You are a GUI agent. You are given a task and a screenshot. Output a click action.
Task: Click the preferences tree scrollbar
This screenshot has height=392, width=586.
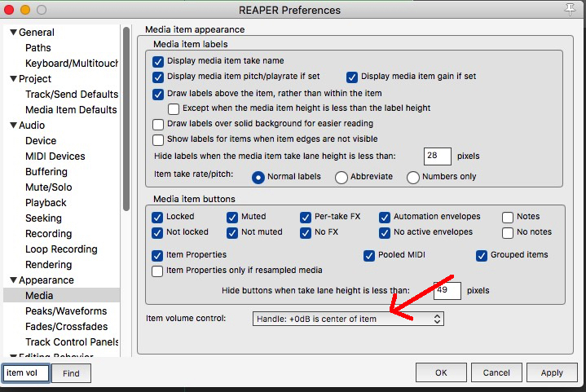coord(126,119)
